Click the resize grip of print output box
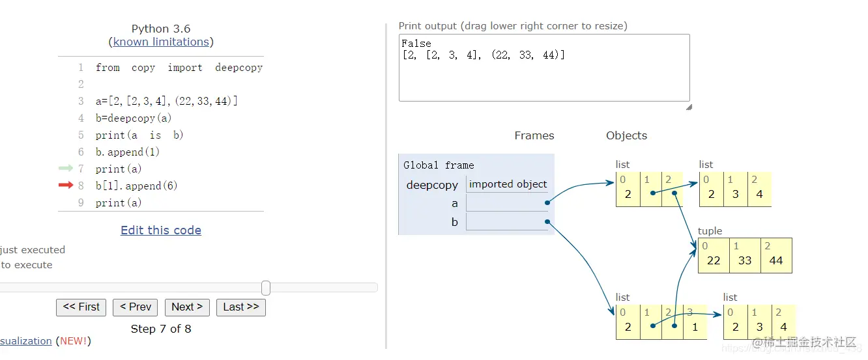Image resolution: width=868 pixels, height=360 pixels. 689,107
